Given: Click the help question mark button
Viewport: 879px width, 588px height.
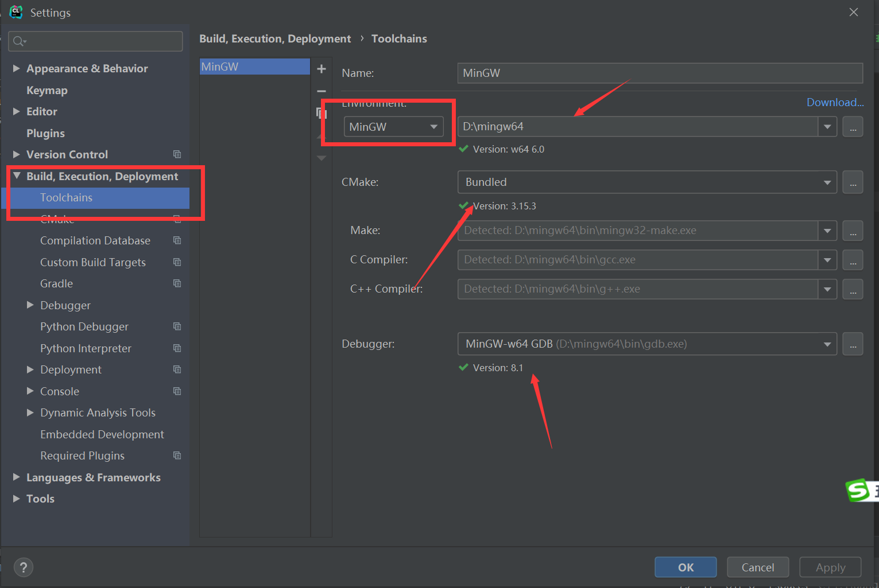Looking at the screenshot, I should coord(23,568).
